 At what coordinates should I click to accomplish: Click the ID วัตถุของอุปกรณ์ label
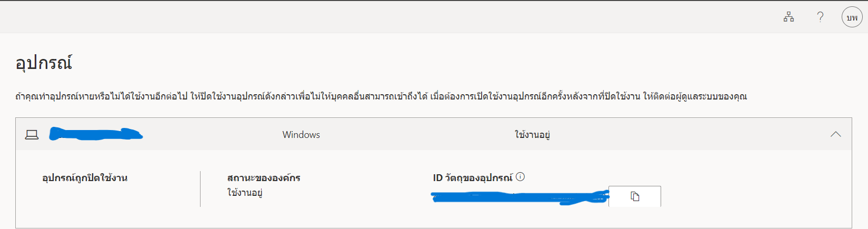coord(473,178)
